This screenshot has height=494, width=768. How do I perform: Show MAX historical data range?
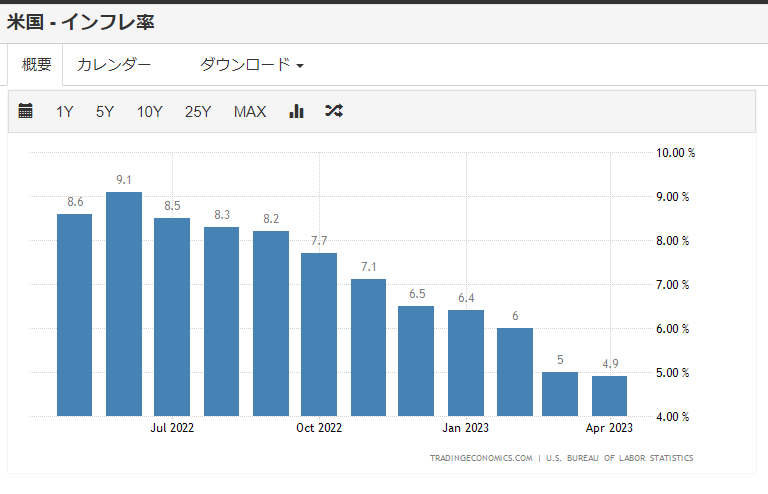(x=250, y=112)
